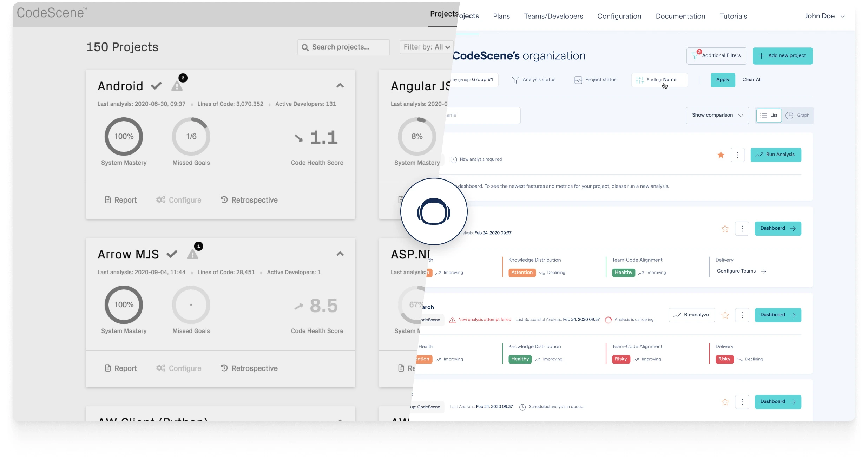Image resolution: width=868 pixels, height=465 pixels.
Task: Click the circular CodeScene logo badge
Action: point(434,211)
